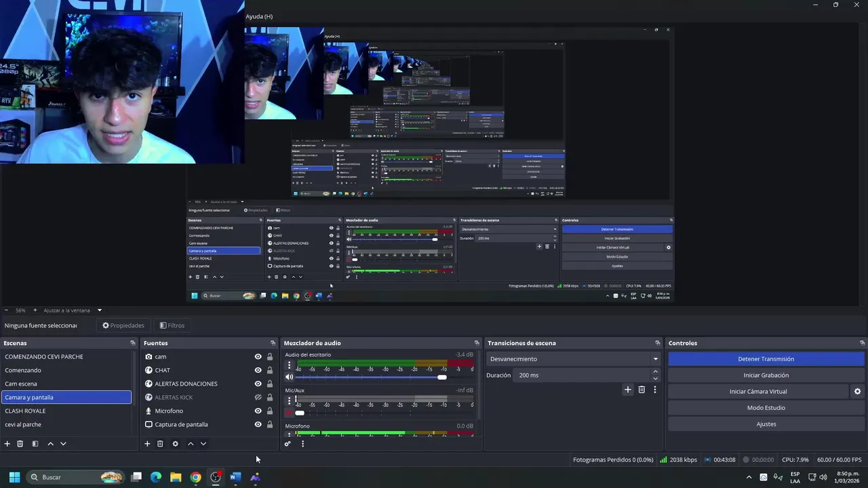This screenshot has height=488, width=868.
Task: Open Google Chrome from the taskbar
Action: tap(195, 477)
